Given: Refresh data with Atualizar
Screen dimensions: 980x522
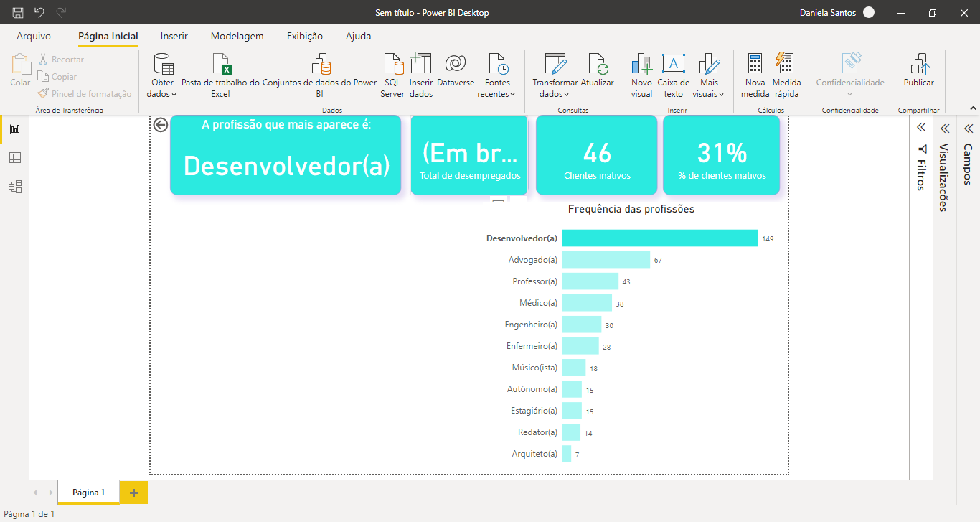Looking at the screenshot, I should point(598,70).
